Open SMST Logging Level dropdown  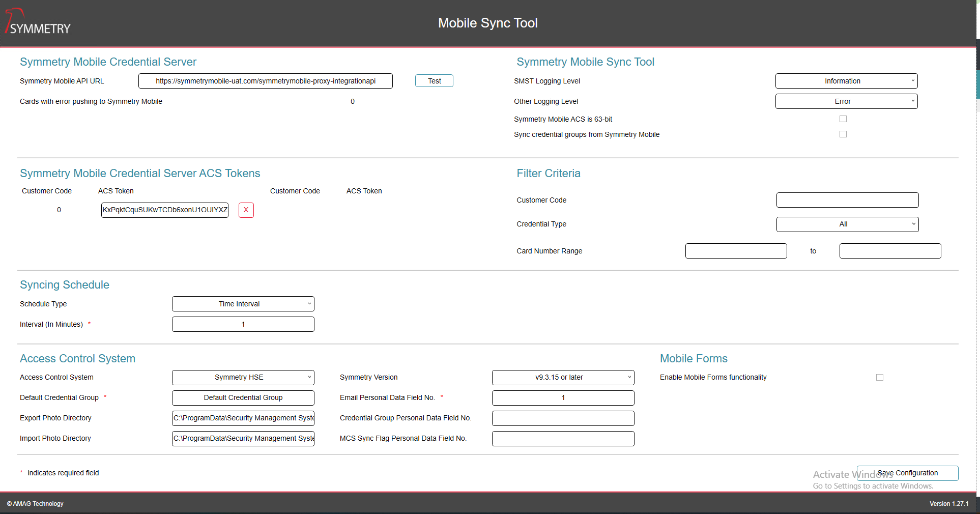click(x=847, y=81)
